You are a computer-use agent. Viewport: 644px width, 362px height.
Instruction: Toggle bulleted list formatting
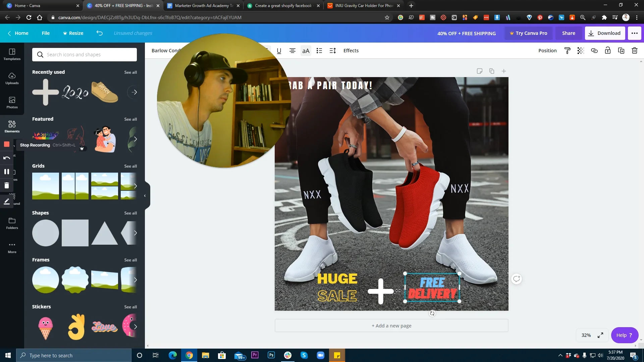[x=319, y=51]
